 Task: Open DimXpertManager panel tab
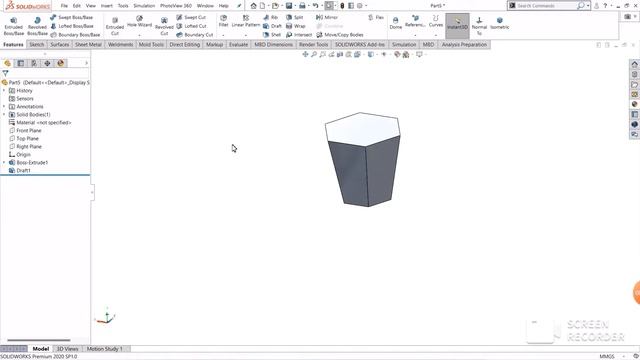click(x=47, y=63)
